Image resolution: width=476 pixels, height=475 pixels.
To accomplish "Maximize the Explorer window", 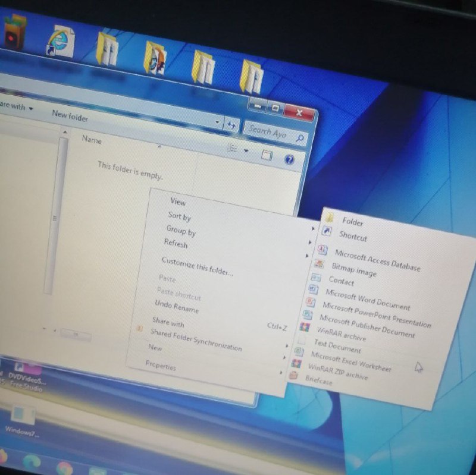I will (x=275, y=108).
